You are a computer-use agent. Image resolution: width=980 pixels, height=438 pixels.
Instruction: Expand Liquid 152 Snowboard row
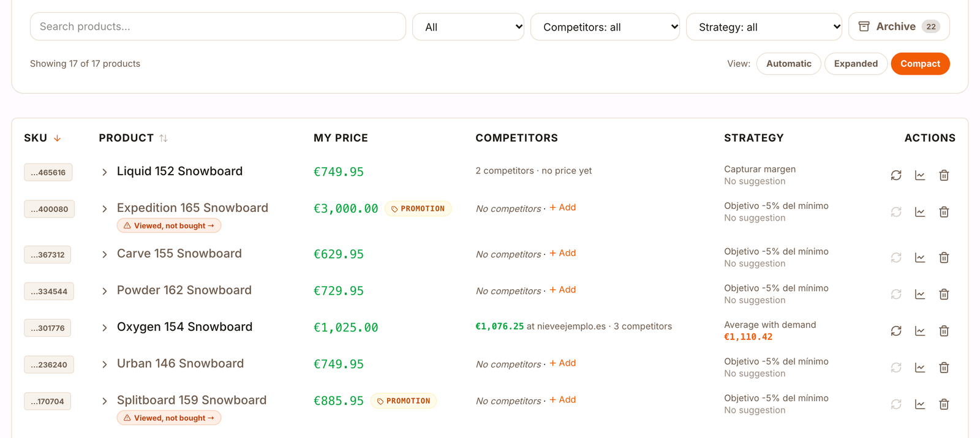point(104,172)
